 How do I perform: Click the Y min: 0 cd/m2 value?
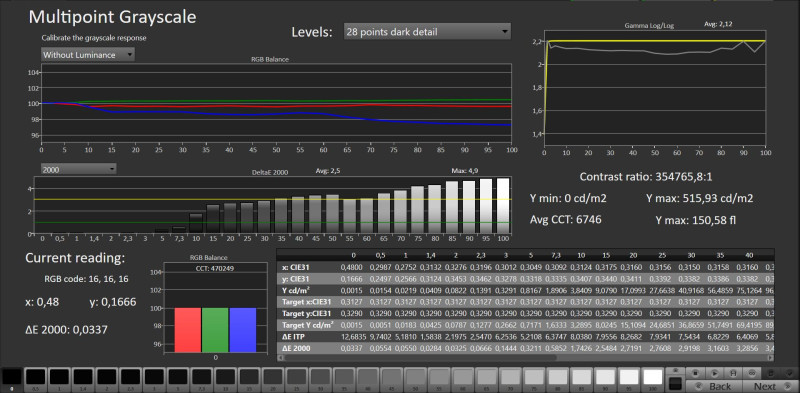(x=568, y=198)
